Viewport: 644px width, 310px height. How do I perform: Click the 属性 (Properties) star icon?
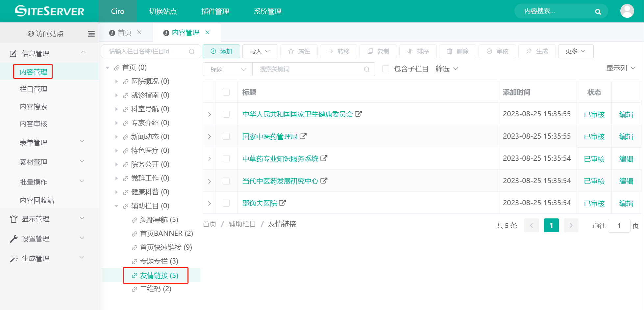point(291,51)
